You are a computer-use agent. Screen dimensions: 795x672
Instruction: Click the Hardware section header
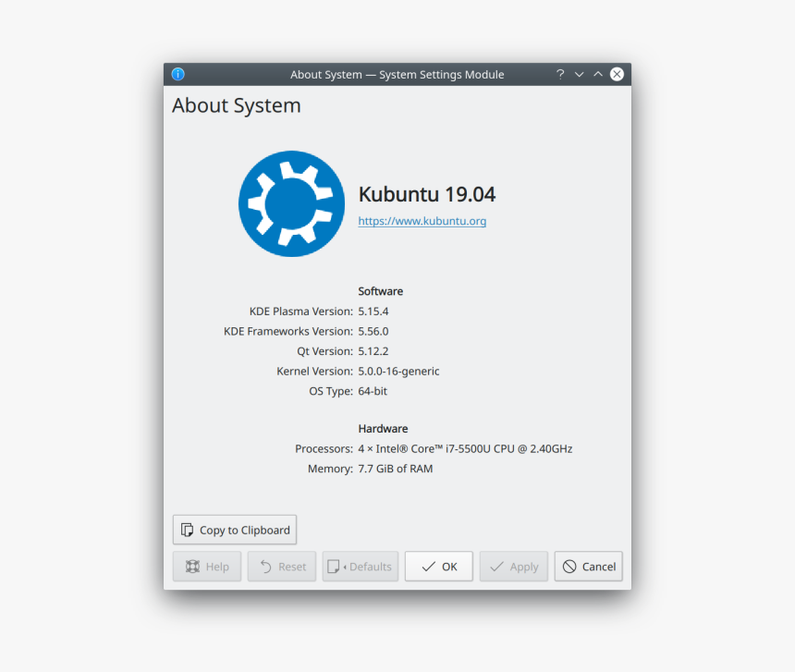click(383, 429)
